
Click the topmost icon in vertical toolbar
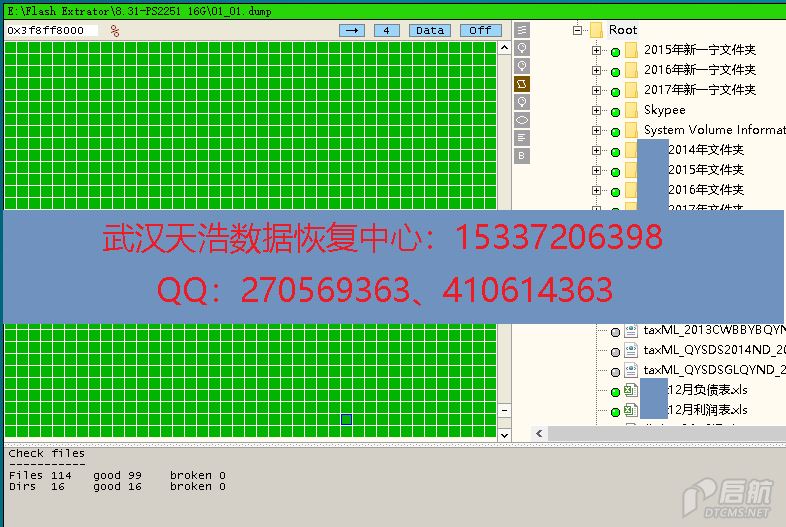point(522,30)
